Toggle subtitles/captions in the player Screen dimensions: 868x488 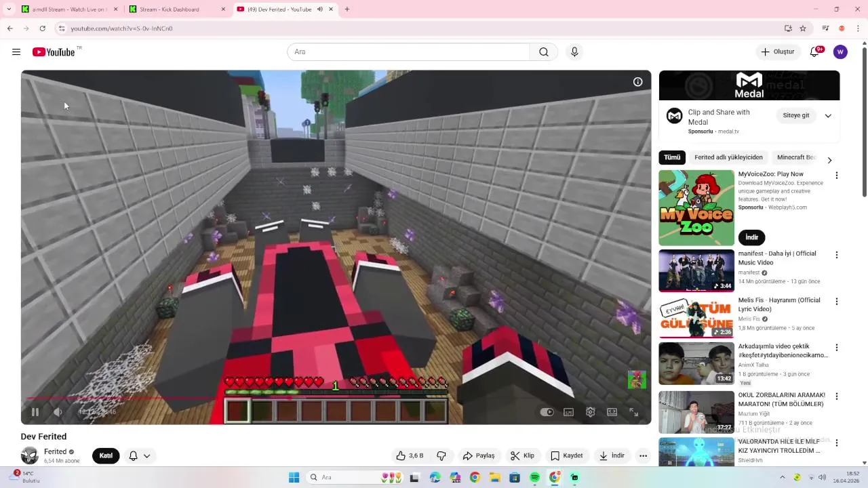point(568,412)
